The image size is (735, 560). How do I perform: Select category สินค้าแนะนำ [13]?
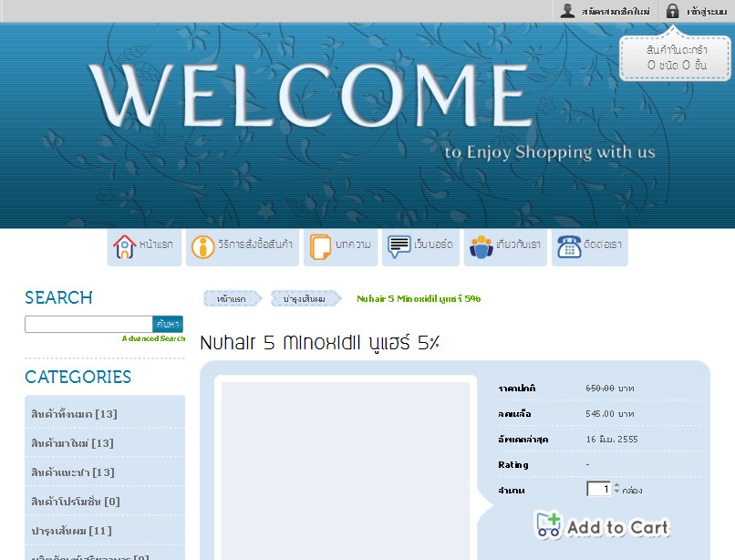tap(73, 472)
